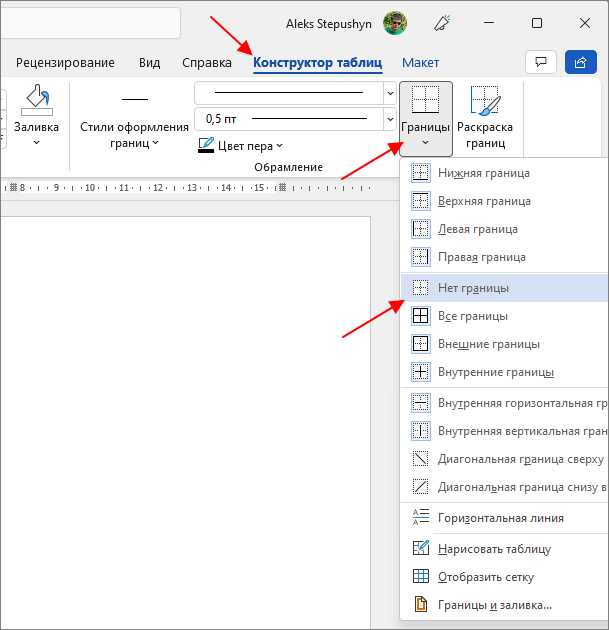The width and height of the screenshot is (609, 630).
Task: Choose Верхняя граница option
Action: click(x=505, y=201)
